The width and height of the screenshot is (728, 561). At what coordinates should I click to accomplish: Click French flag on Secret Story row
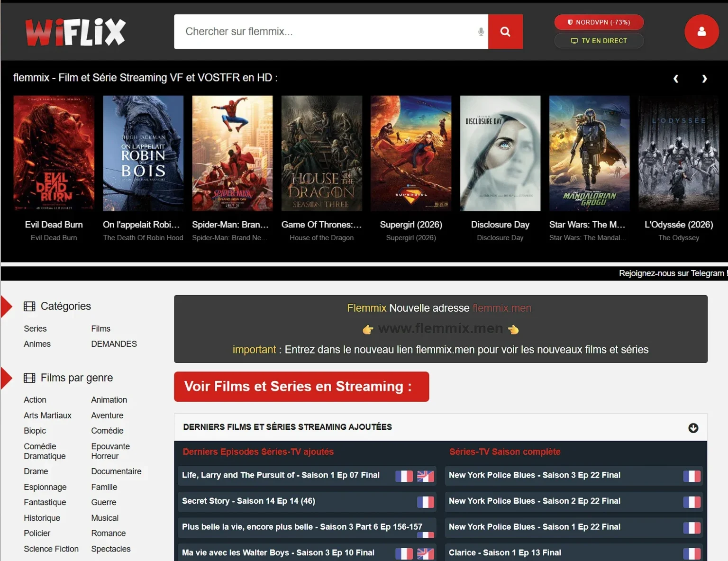click(426, 502)
